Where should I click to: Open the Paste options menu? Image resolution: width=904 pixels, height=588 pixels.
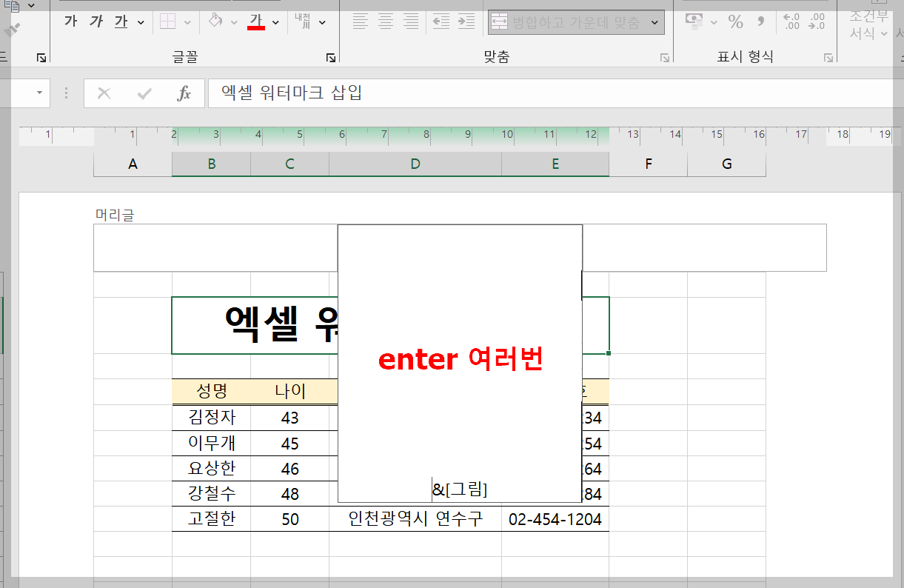pyautogui.click(x=30, y=6)
